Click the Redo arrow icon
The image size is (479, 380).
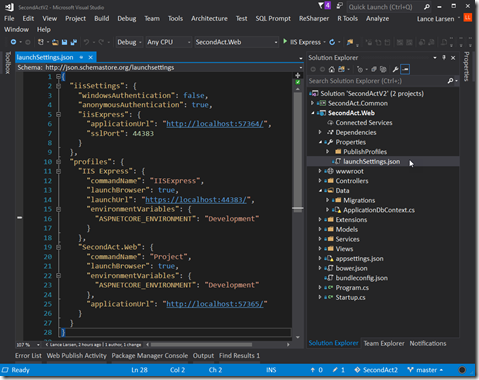(x=101, y=42)
